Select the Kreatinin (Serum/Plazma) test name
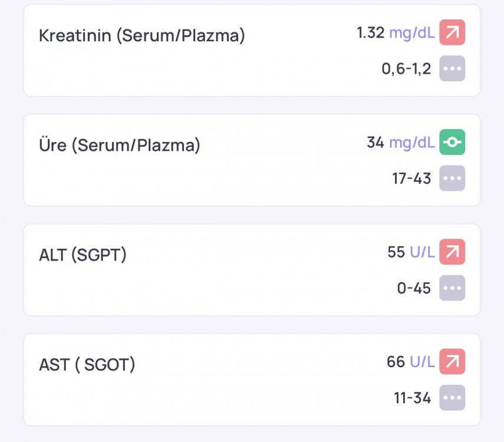The height and width of the screenshot is (442, 504). pos(141,36)
